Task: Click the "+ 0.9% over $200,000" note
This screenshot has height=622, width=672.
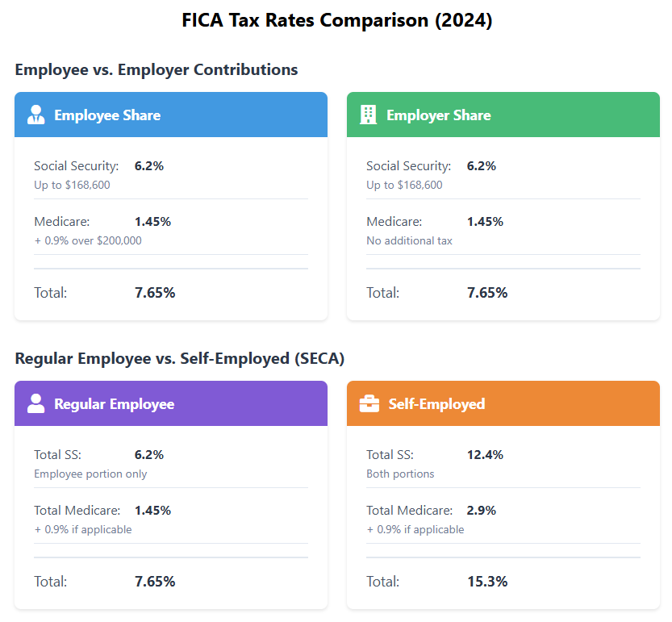Action: (88, 240)
